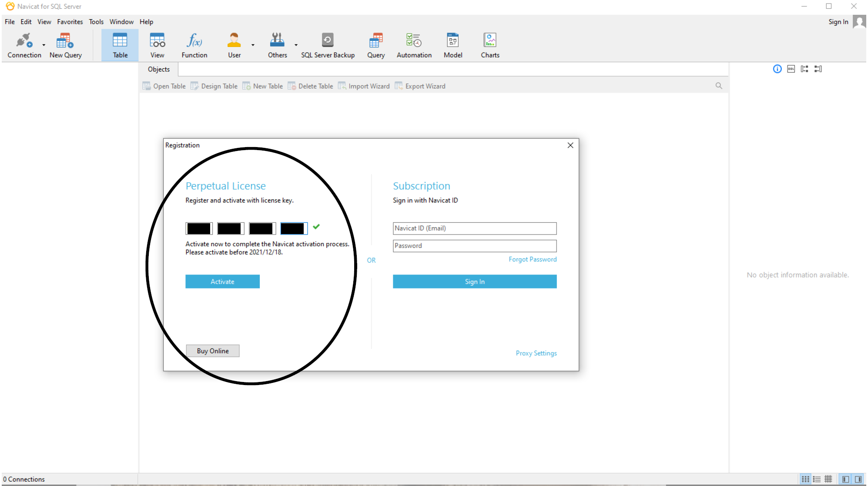Open the File menu
Viewport: 868px width, 486px height.
pyautogui.click(x=10, y=22)
